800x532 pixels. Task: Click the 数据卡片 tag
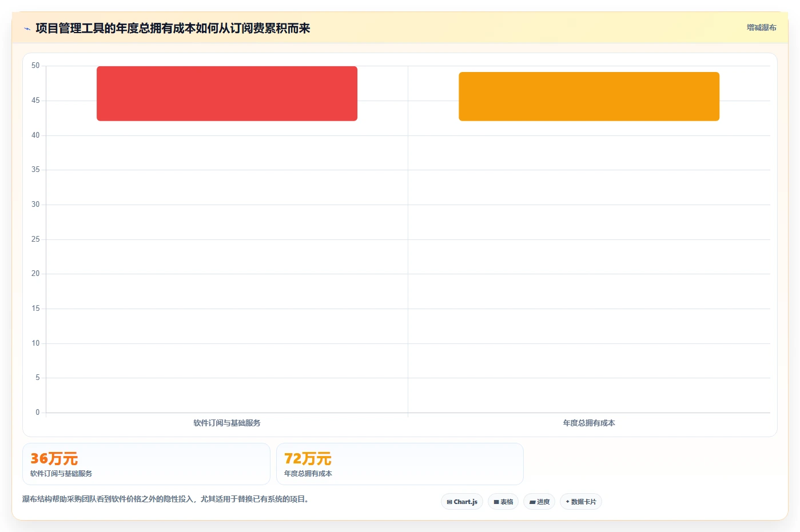tap(581, 502)
